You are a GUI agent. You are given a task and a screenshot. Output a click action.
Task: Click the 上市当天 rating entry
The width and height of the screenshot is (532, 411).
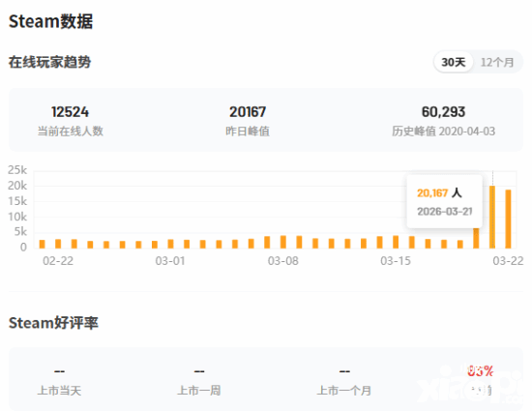59,380
